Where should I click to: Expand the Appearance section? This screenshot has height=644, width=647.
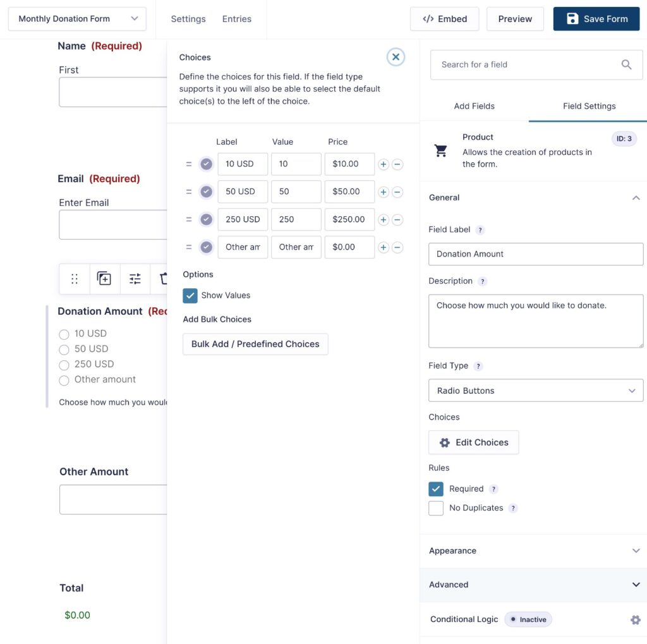pos(535,550)
